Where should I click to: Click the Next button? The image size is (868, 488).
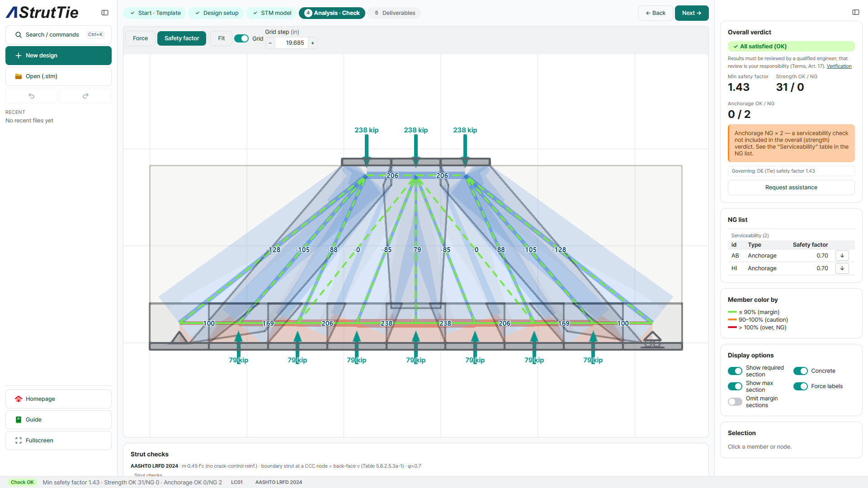coord(692,13)
